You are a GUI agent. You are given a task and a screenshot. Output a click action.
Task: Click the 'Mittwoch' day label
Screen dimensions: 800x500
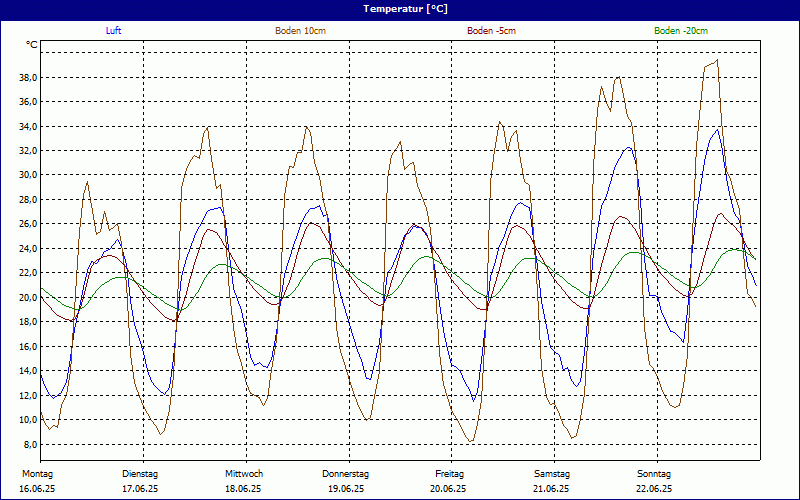click(244, 474)
